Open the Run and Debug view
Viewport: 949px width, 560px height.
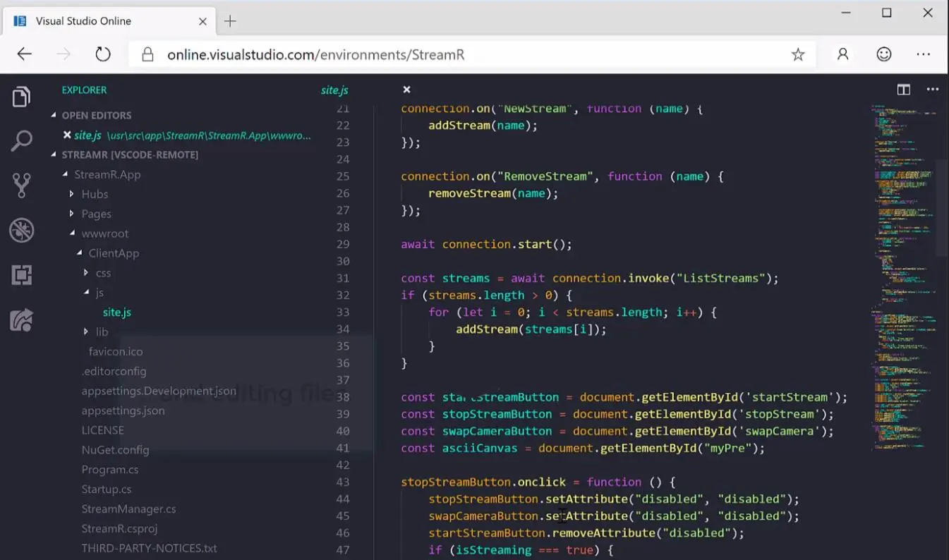pos(20,230)
